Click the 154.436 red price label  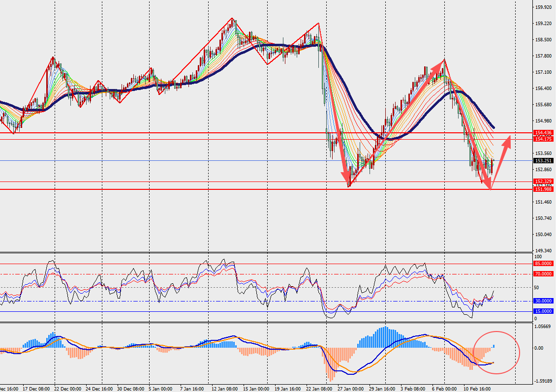(543, 133)
